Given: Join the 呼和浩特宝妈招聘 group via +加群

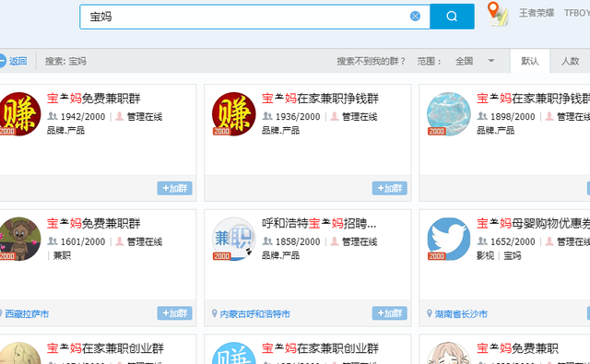Looking at the screenshot, I should (389, 313).
